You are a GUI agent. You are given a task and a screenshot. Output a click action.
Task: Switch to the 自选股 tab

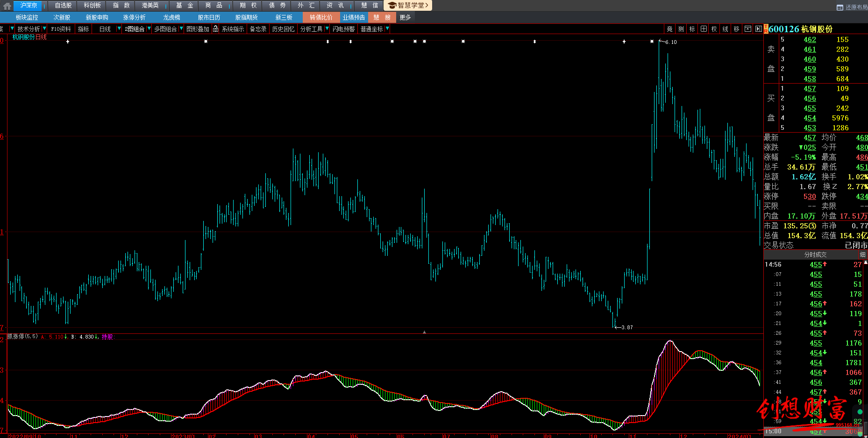click(x=63, y=6)
